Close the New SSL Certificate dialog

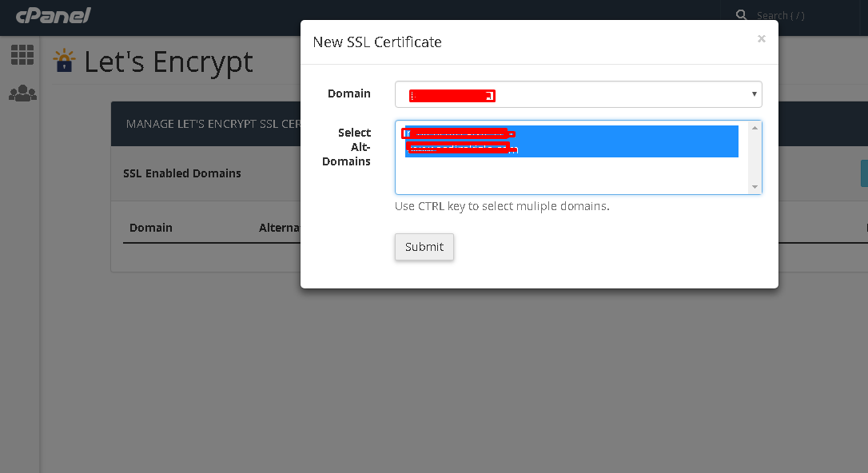click(x=761, y=38)
